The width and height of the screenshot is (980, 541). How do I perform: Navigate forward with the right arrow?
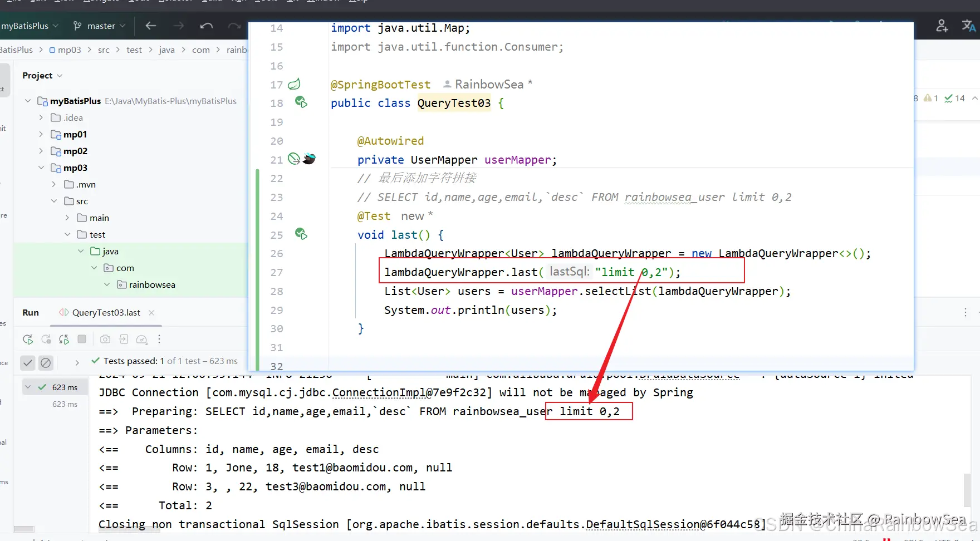coord(179,26)
